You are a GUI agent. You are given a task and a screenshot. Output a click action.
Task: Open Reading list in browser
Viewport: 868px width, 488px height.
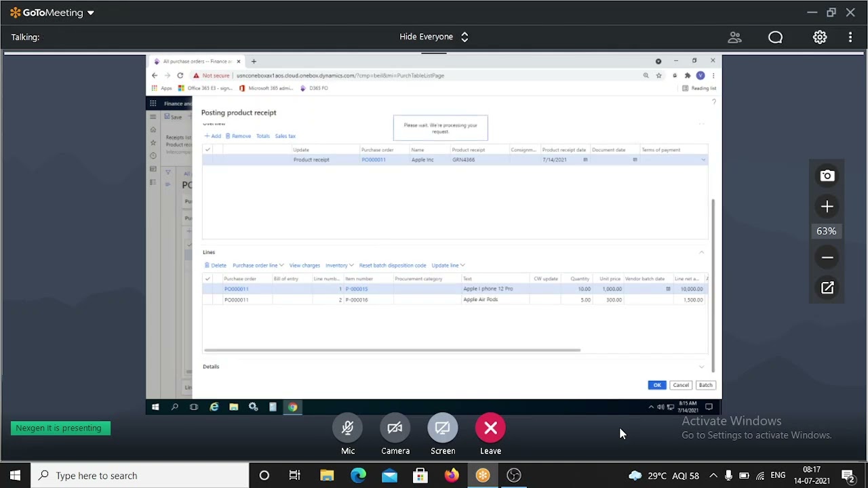coord(699,88)
